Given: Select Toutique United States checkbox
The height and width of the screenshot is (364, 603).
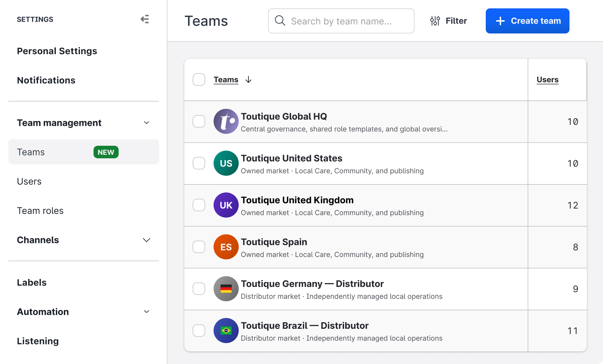Looking at the screenshot, I should [x=199, y=163].
